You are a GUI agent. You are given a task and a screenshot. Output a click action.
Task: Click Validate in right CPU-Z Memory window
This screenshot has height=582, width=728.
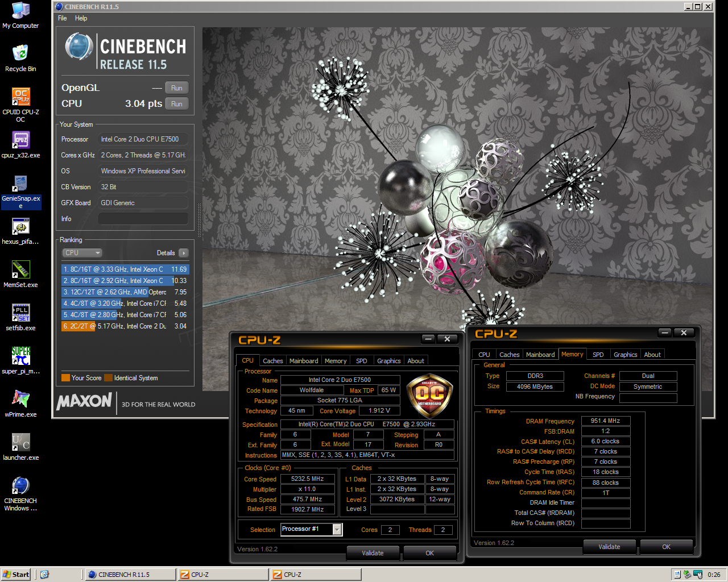pyautogui.click(x=610, y=546)
